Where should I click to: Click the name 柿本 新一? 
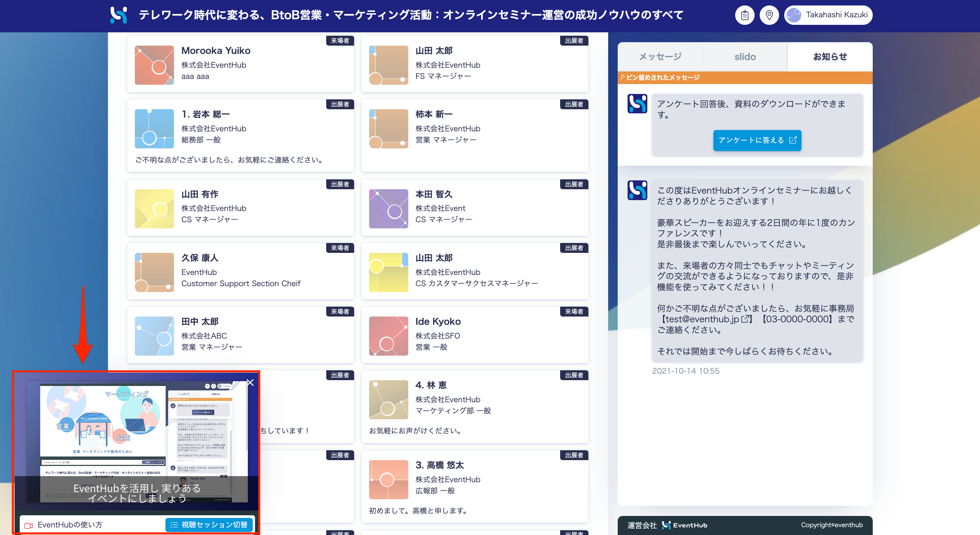tap(434, 114)
